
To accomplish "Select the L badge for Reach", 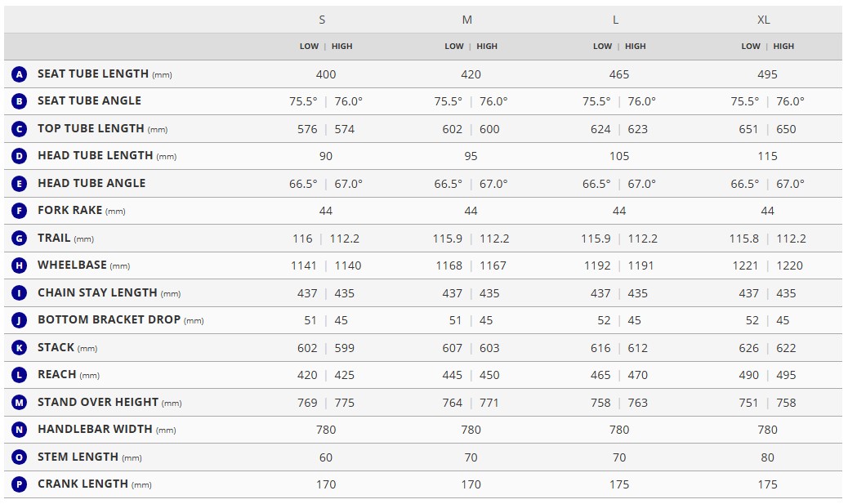I will [x=19, y=374].
